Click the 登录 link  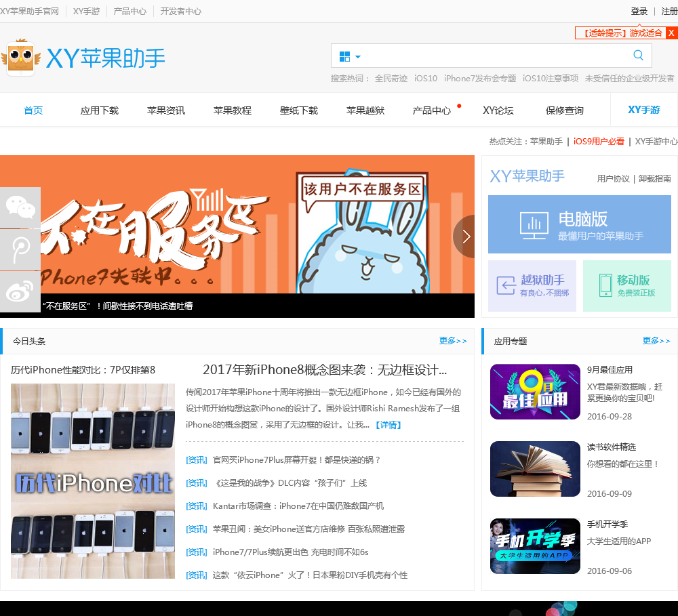tap(639, 12)
